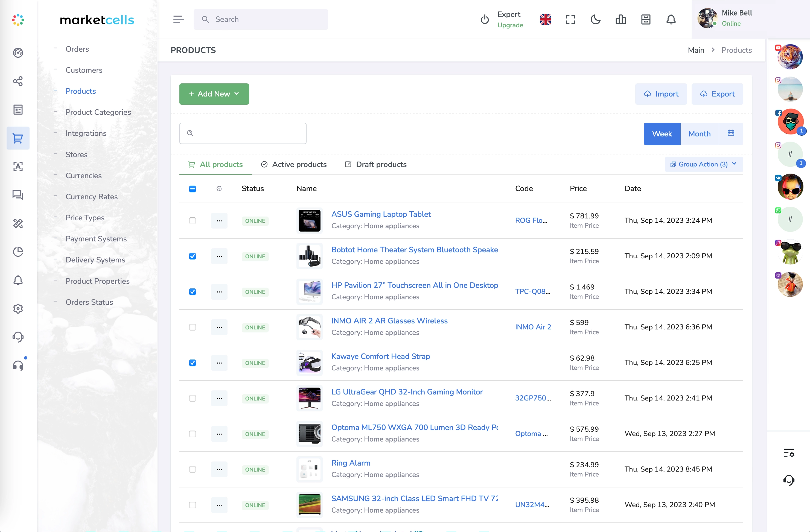The height and width of the screenshot is (532, 810).
Task: Enter fullscreen mode icon
Action: [x=570, y=19]
